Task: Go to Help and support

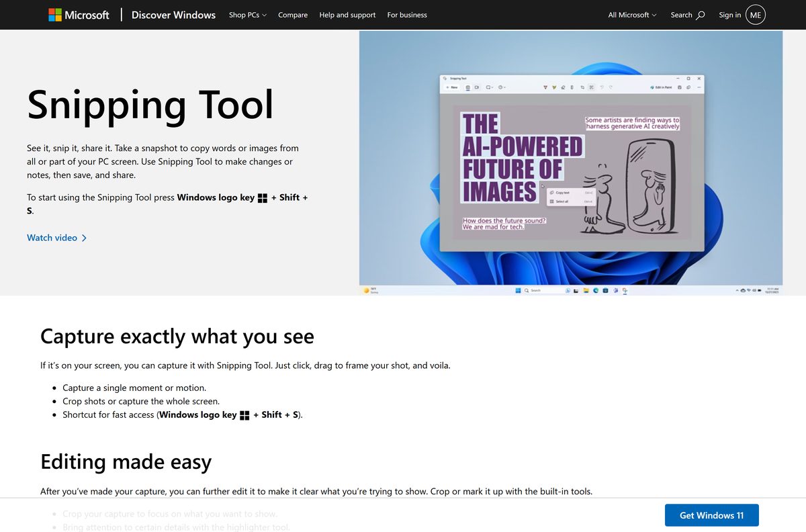Action: coord(347,15)
